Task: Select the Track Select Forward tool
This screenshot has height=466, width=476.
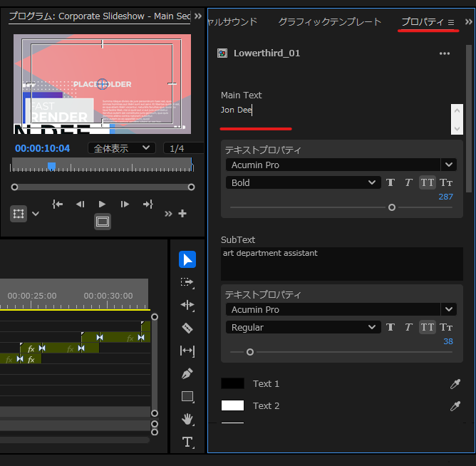Action: pos(187,282)
